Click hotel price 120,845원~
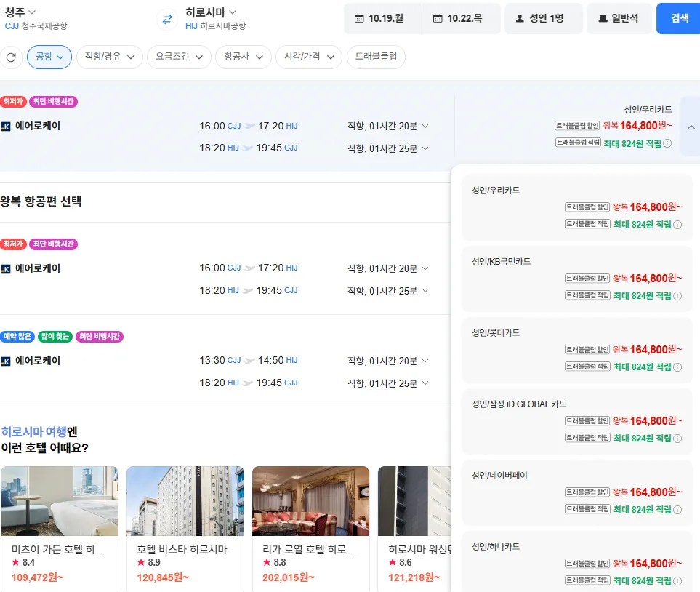The image size is (700, 592). (x=163, y=577)
